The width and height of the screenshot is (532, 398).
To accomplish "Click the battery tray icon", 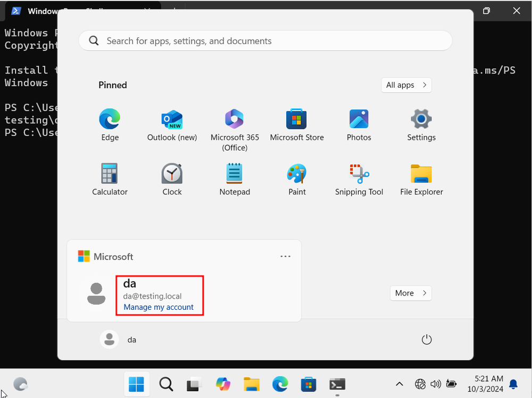I will (451, 384).
